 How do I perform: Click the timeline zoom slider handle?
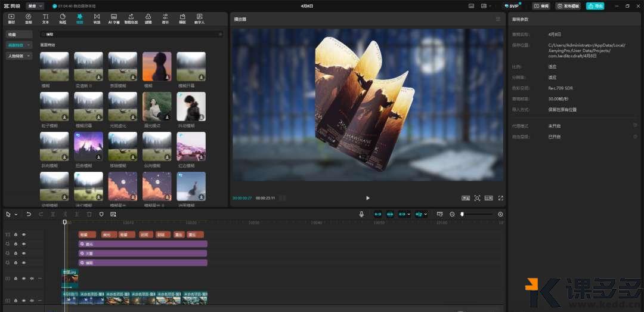click(462, 214)
